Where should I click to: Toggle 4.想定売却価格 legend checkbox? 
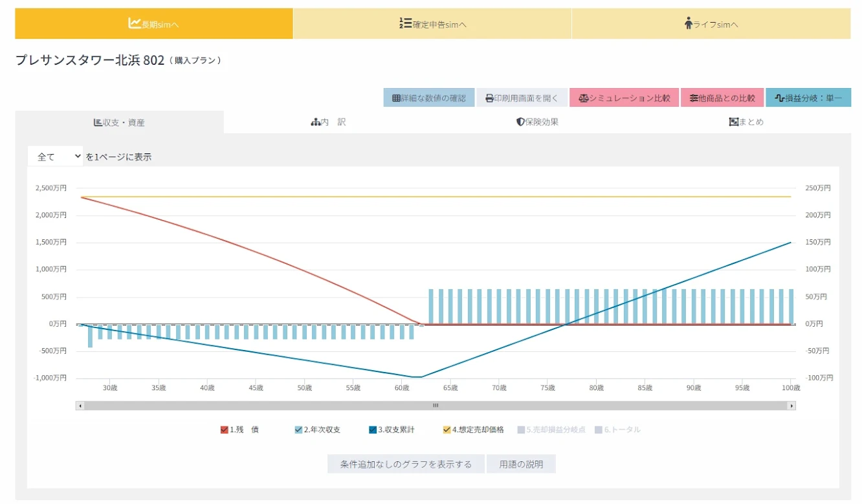pyautogui.click(x=447, y=430)
